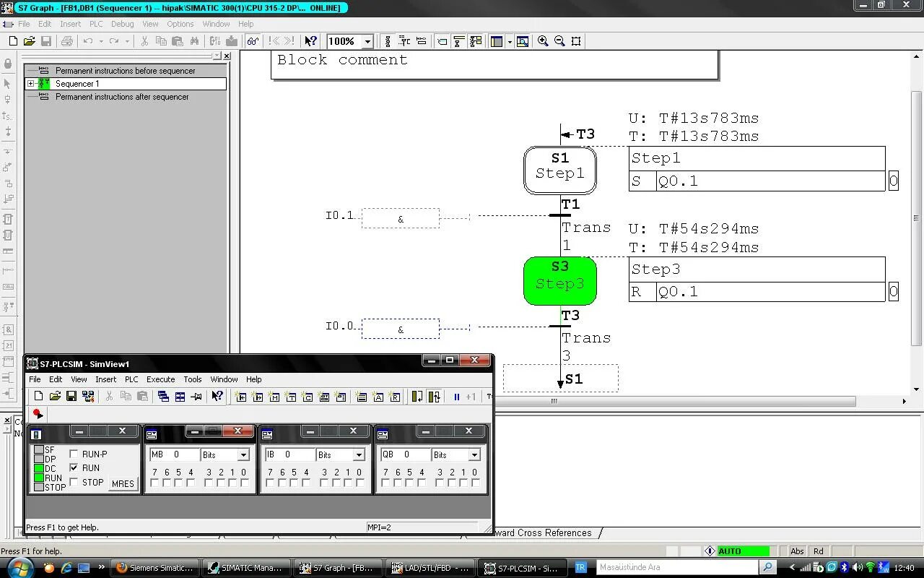Click the Zoom Out magnifier icon

(x=559, y=41)
